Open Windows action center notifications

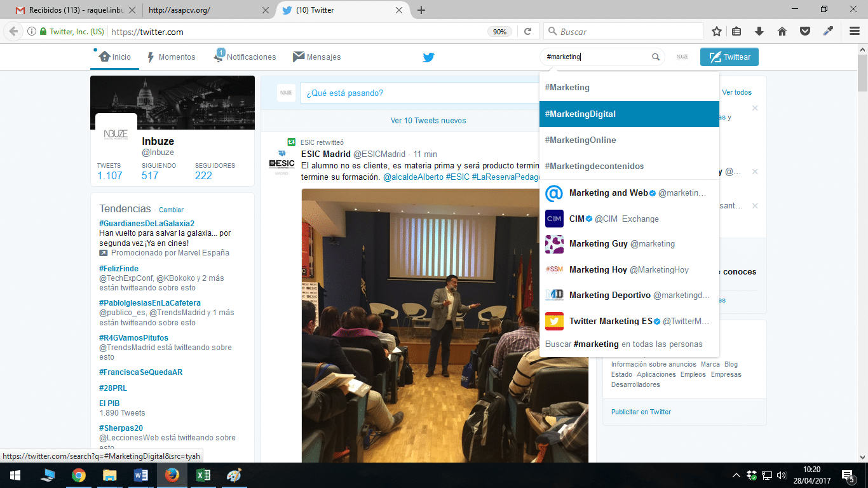tap(848, 475)
